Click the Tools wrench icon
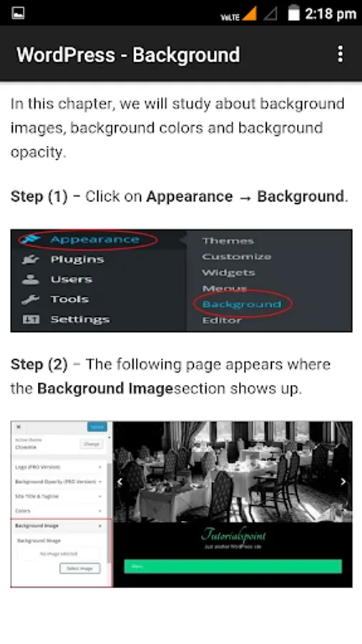This screenshot has height=644, width=362. (x=30, y=299)
